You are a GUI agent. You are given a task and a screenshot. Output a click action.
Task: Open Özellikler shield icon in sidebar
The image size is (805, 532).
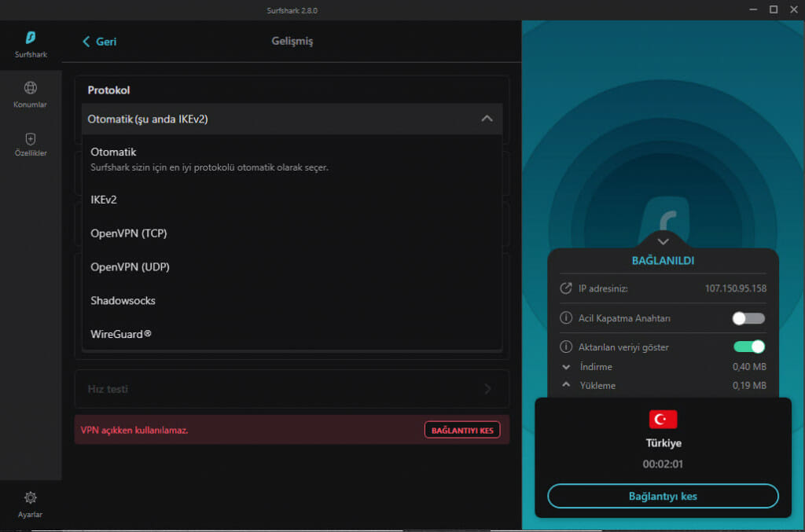[x=31, y=139]
